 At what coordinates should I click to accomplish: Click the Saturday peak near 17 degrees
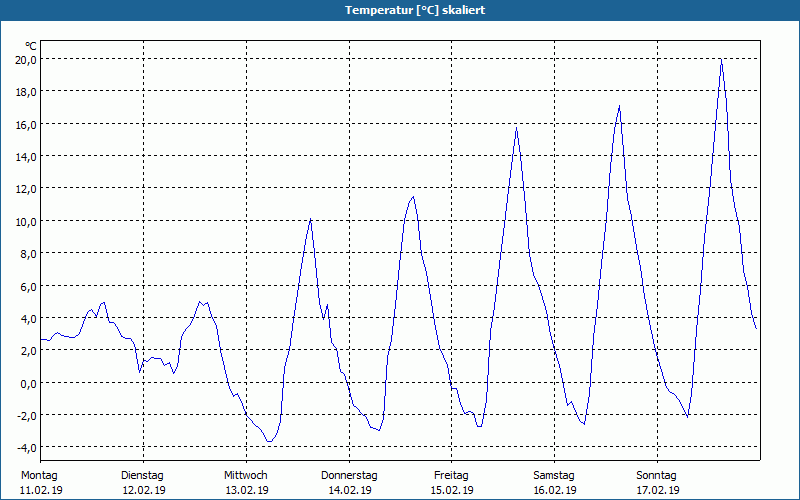619,107
